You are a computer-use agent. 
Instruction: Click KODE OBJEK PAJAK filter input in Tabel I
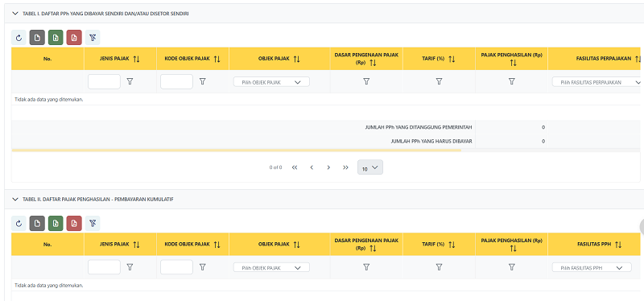(x=176, y=82)
